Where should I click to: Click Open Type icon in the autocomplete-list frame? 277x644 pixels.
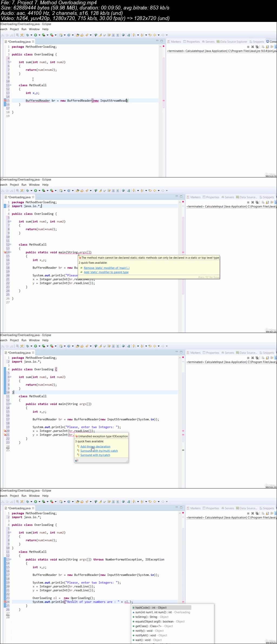[77, 501]
